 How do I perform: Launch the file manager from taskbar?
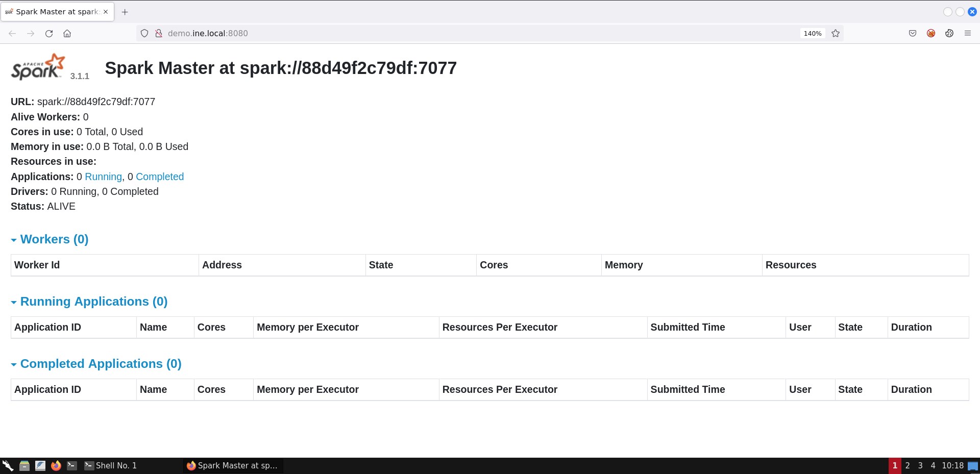coord(24,465)
